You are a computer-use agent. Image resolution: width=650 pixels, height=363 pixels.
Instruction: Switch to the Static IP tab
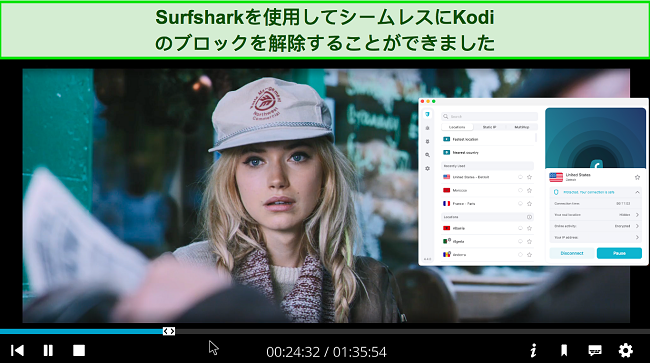point(489,127)
